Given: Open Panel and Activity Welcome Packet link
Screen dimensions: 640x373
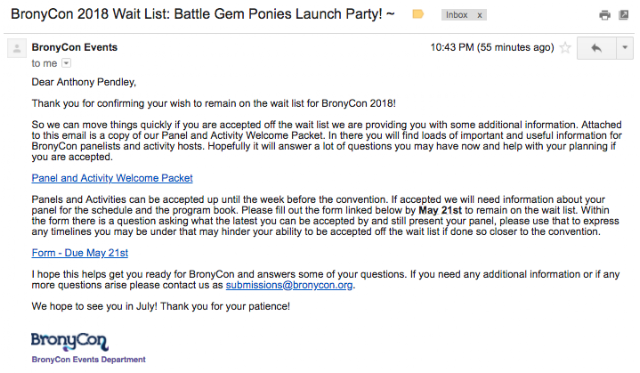Looking at the screenshot, I should [112, 178].
